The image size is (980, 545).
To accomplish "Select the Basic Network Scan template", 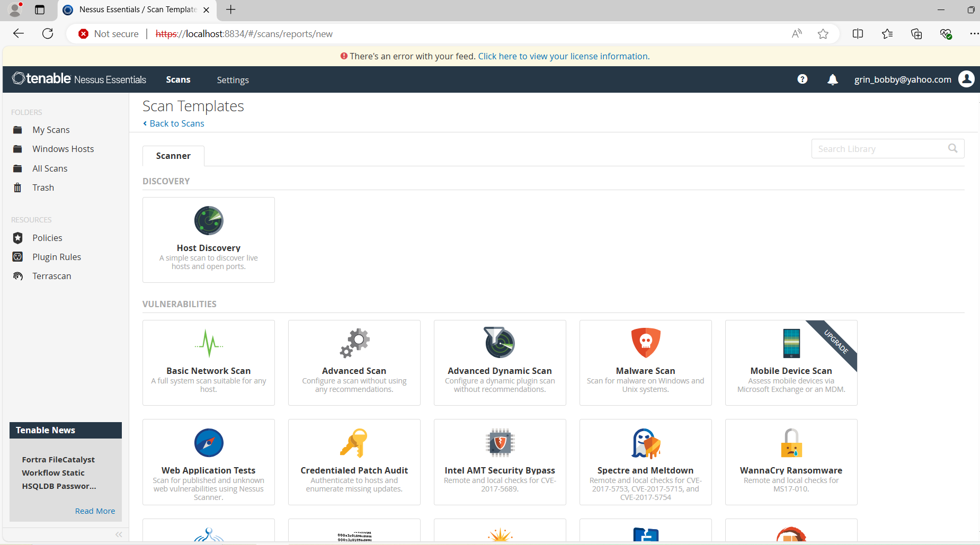I will click(x=208, y=362).
